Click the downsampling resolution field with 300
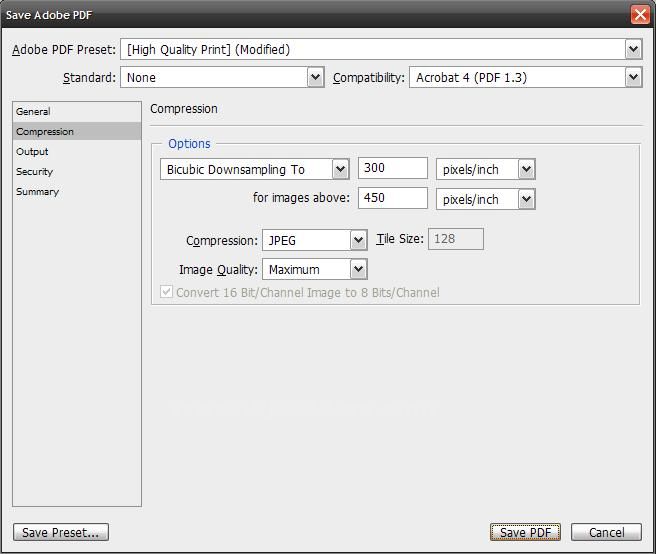This screenshot has height=554, width=656. [393, 168]
